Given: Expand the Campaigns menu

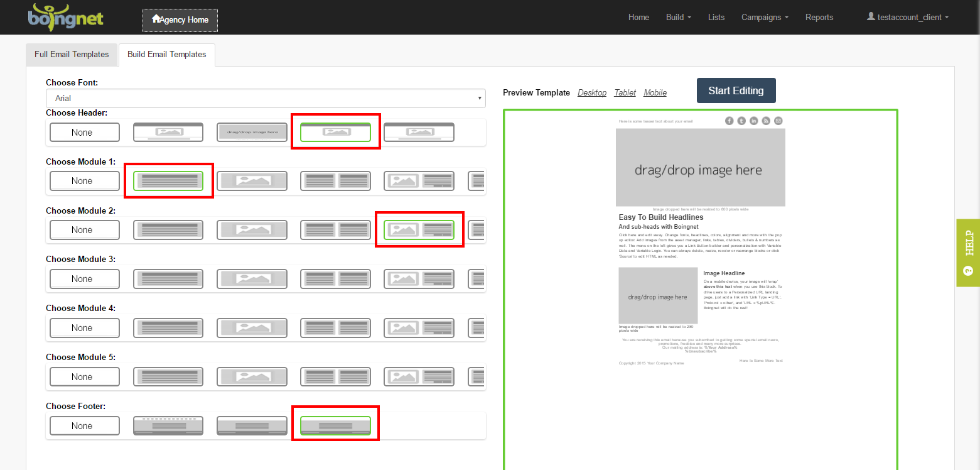Looking at the screenshot, I should [x=765, y=17].
